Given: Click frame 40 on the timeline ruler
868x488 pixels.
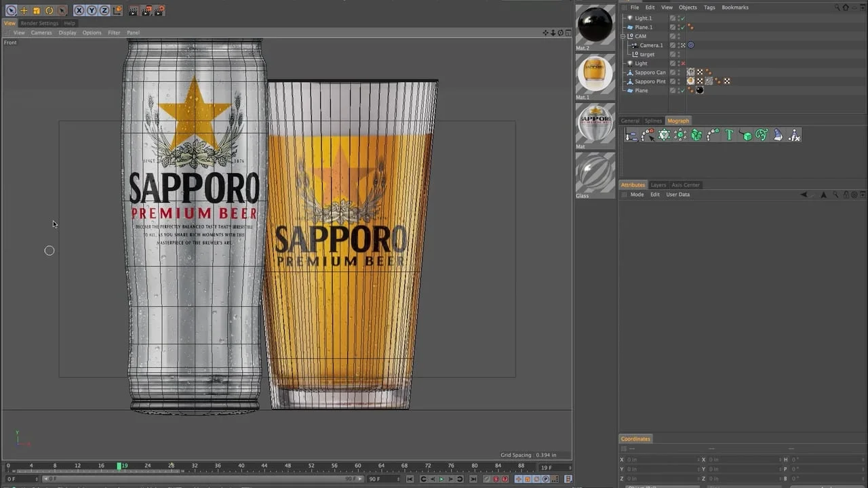Looking at the screenshot, I should pyautogui.click(x=241, y=466).
